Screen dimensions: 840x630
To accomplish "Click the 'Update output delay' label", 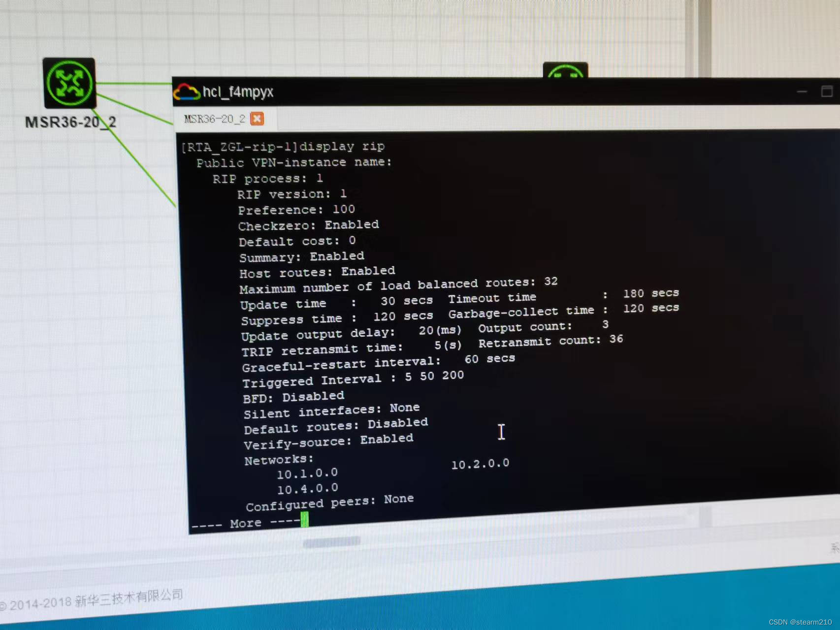I will click(x=318, y=334).
